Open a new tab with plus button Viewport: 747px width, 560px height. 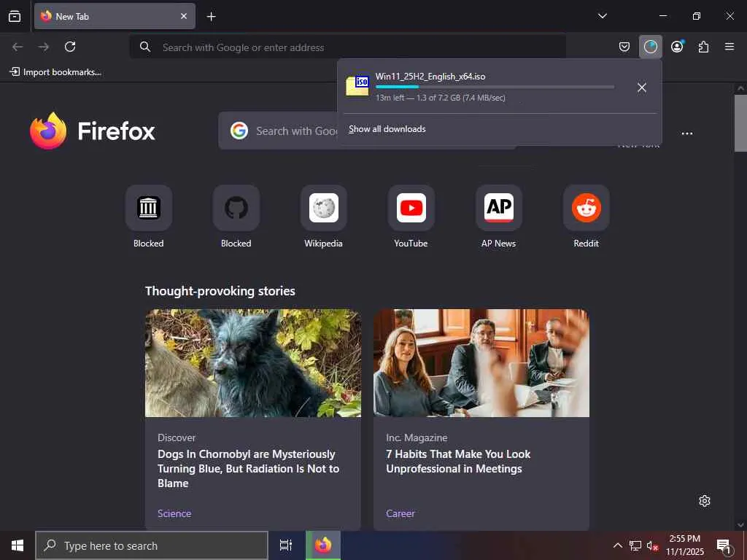click(x=211, y=17)
